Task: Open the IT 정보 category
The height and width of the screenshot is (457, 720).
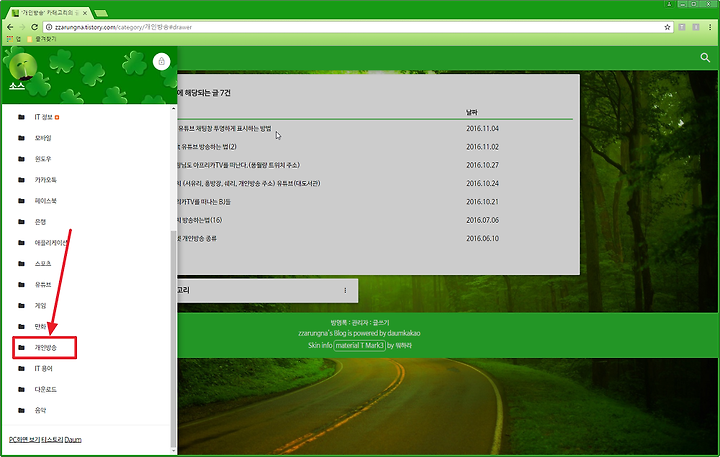Action: [44, 117]
